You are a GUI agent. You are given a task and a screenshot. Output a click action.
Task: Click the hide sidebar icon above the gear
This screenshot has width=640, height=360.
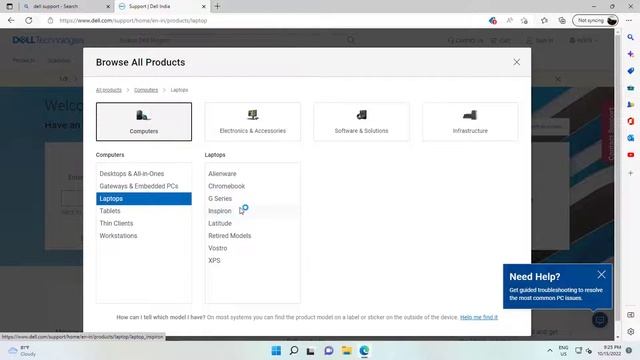[x=631, y=315]
